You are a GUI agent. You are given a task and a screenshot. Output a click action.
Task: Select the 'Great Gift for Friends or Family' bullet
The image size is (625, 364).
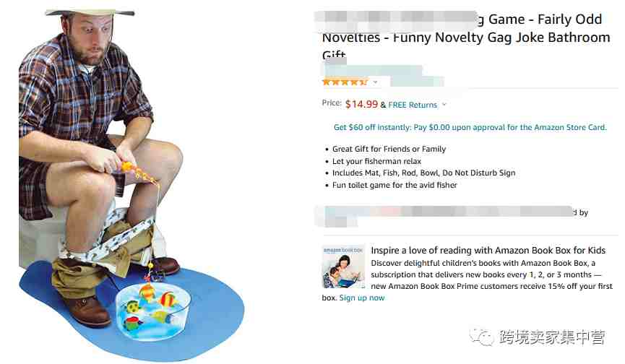pos(389,149)
